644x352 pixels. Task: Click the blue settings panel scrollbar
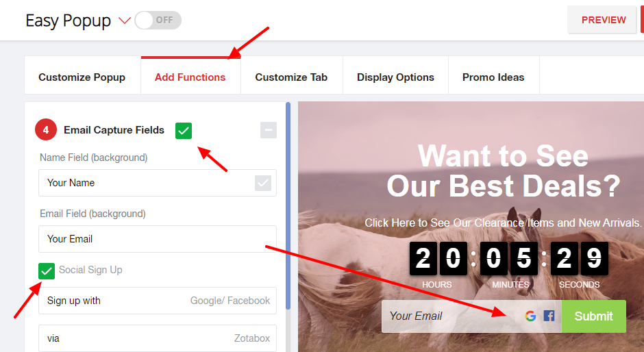tap(288, 205)
